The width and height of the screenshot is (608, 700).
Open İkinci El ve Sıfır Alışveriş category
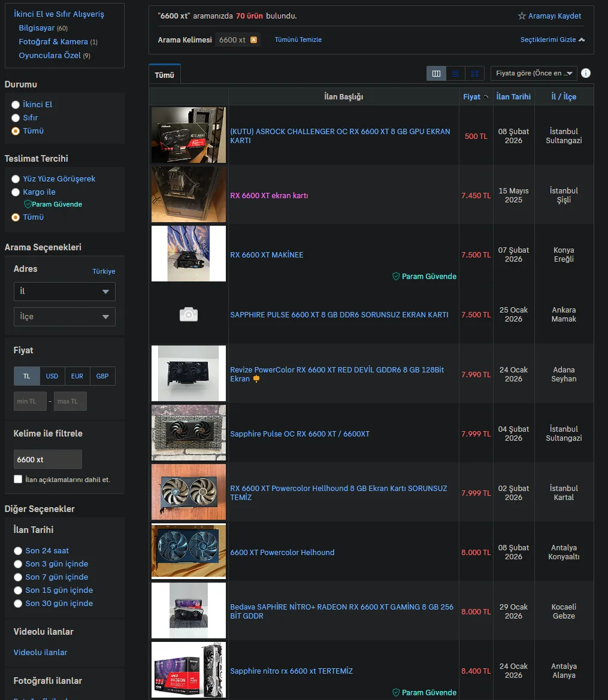[59, 14]
